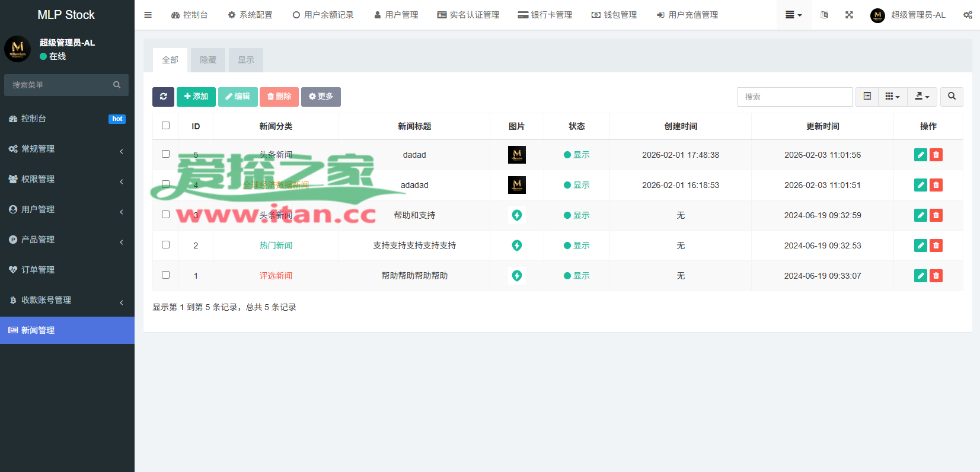Click the sidebar collapse hamburger icon

point(148,15)
